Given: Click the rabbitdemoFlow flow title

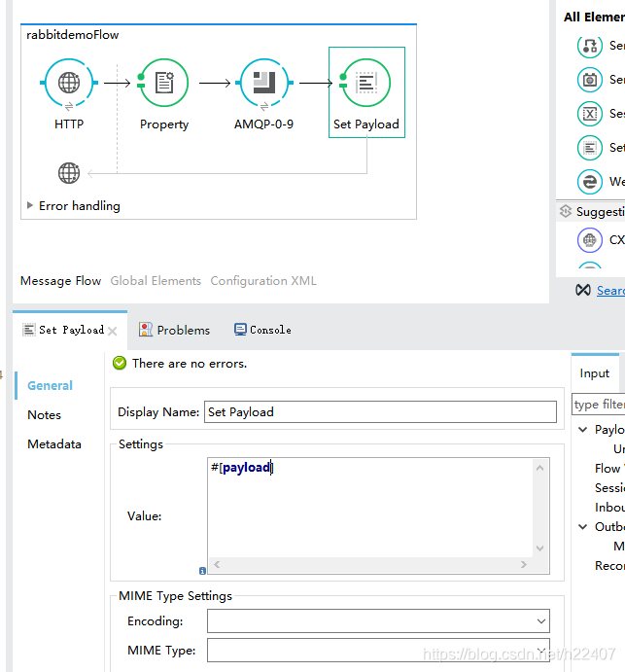Looking at the screenshot, I should coord(72,35).
